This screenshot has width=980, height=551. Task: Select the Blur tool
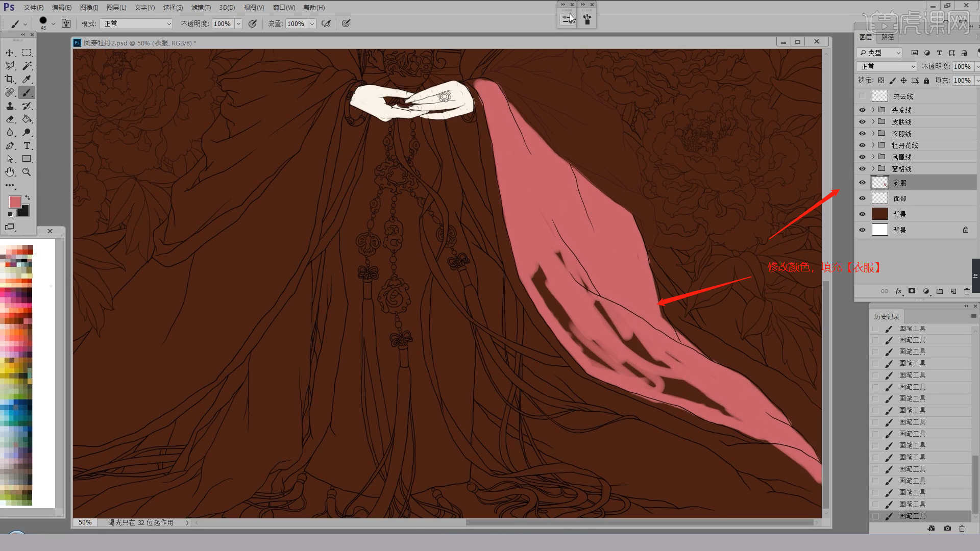(10, 132)
